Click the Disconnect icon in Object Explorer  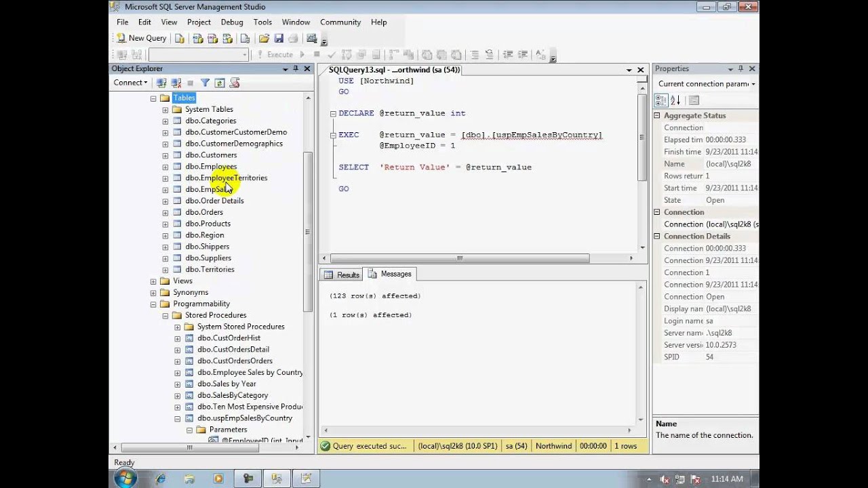[176, 83]
